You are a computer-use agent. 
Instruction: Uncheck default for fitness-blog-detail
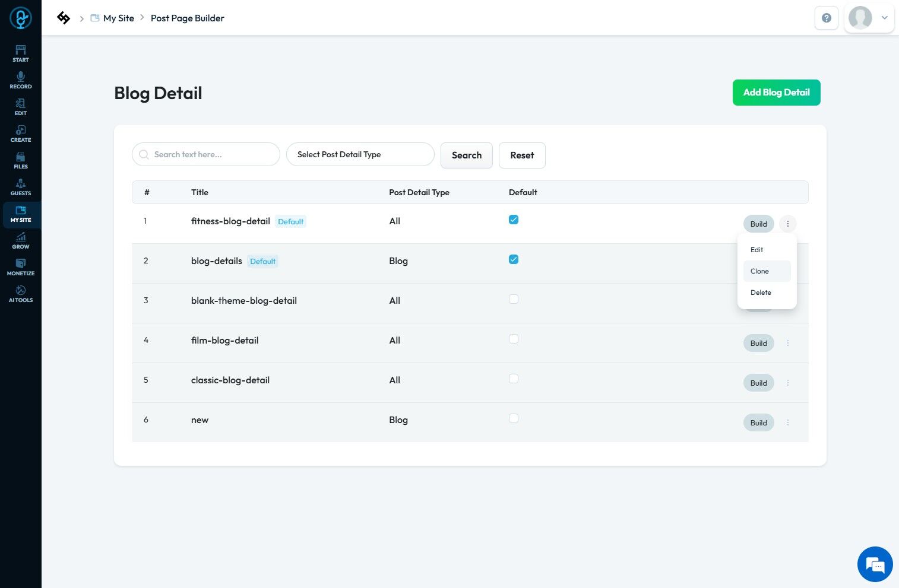pyautogui.click(x=514, y=220)
